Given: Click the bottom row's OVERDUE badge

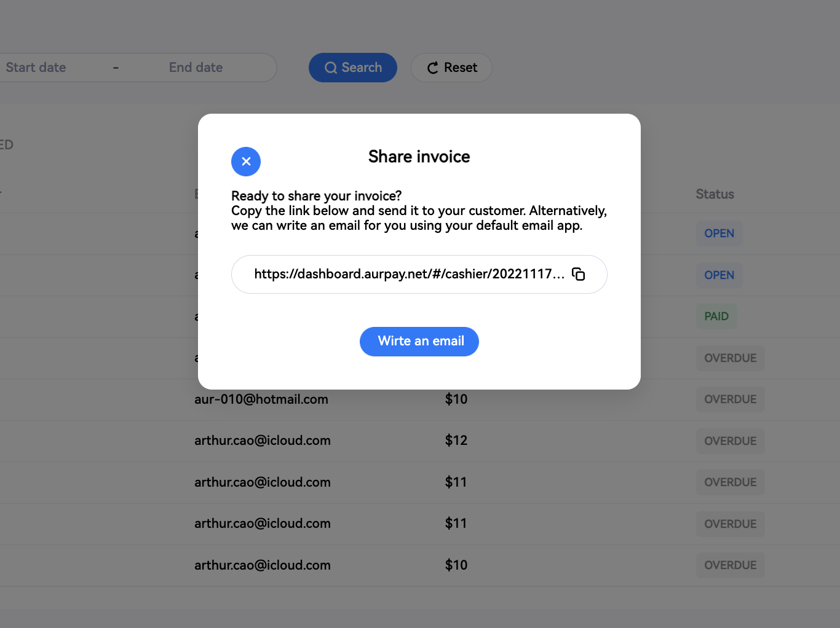Looking at the screenshot, I should pyautogui.click(x=730, y=565).
